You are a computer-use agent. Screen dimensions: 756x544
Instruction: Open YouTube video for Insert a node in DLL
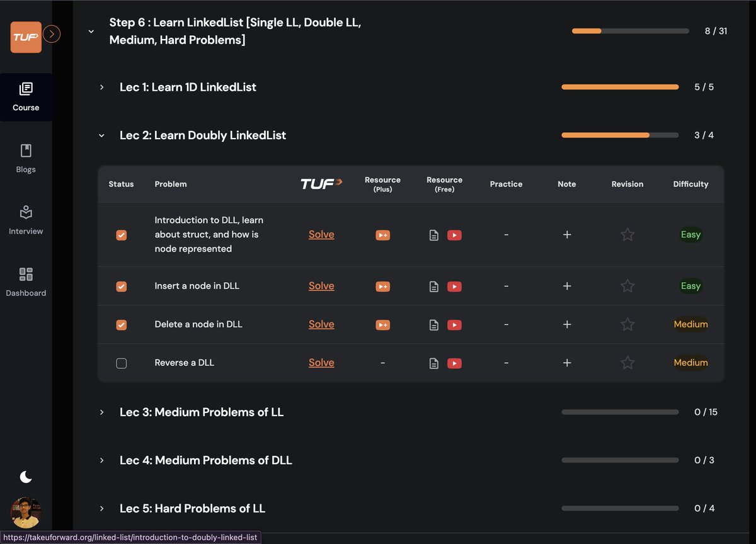point(454,286)
